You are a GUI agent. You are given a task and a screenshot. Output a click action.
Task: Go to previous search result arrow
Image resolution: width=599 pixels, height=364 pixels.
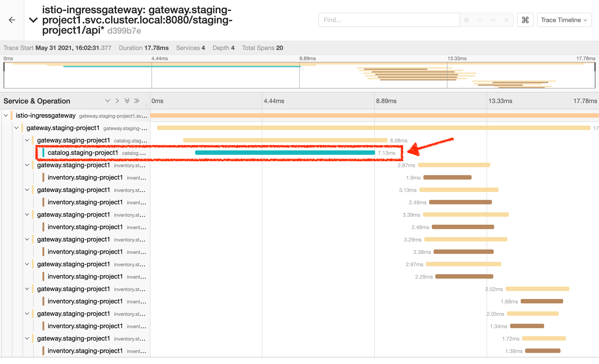click(480, 20)
